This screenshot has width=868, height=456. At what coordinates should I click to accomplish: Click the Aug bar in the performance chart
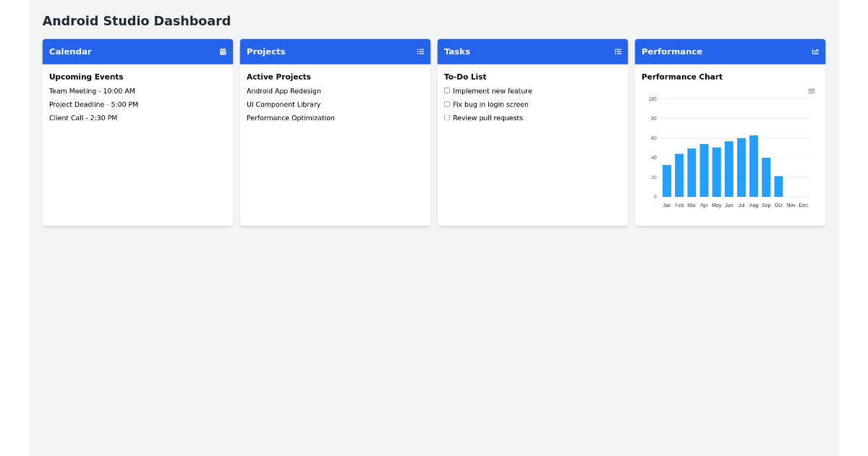point(754,166)
